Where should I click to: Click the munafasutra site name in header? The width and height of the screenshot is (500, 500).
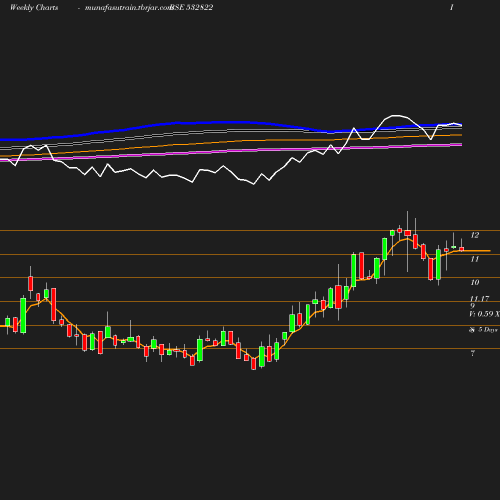coord(128,8)
